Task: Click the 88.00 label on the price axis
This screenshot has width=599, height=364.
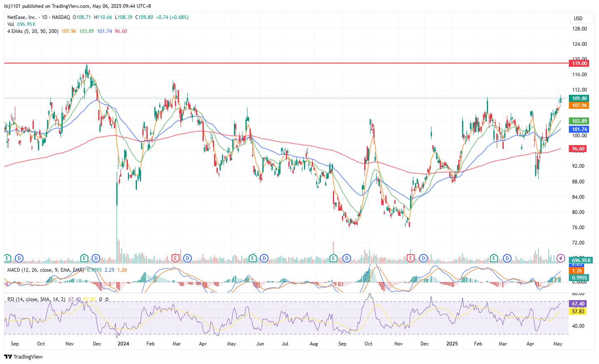Action: pyautogui.click(x=578, y=182)
